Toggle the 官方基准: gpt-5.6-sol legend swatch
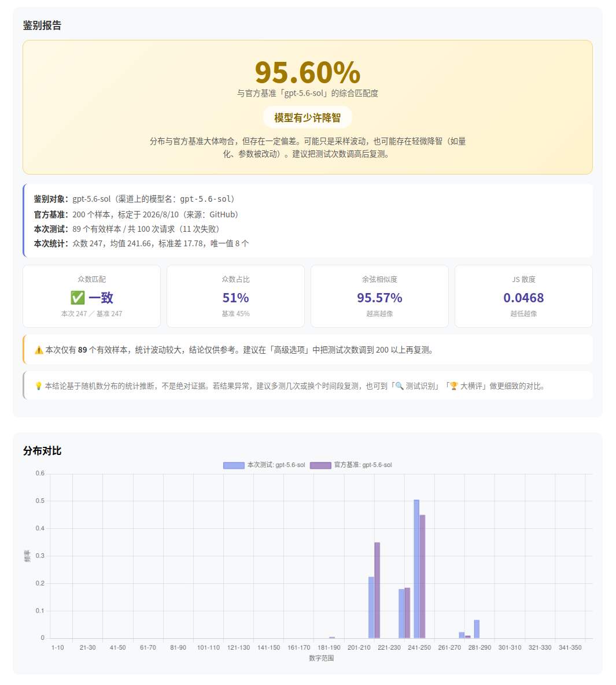The image size is (616, 685). click(x=320, y=465)
